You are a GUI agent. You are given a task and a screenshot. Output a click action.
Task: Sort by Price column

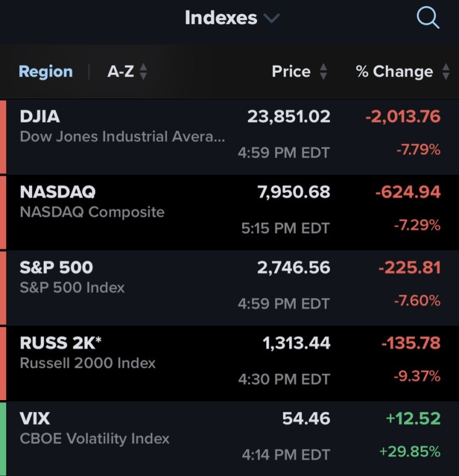click(x=291, y=72)
